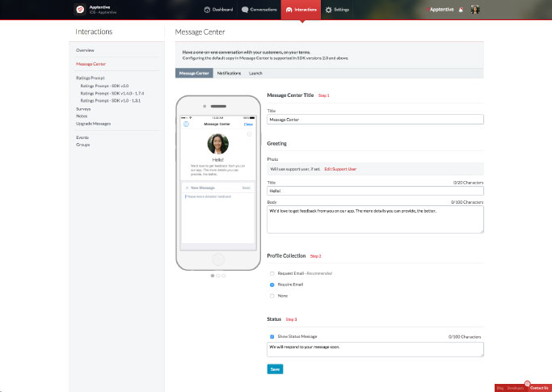Toggle the Show Status Message checkbox
This screenshot has height=392, width=552.
[x=272, y=337]
